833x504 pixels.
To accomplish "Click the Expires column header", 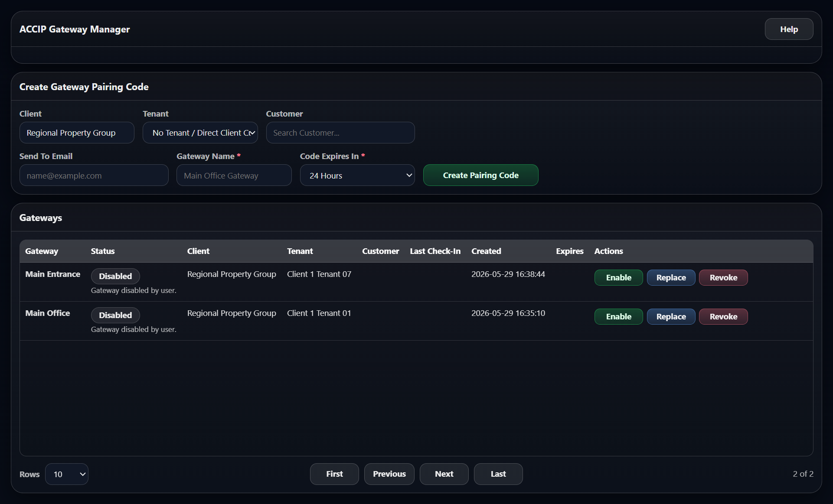I will coord(569,251).
